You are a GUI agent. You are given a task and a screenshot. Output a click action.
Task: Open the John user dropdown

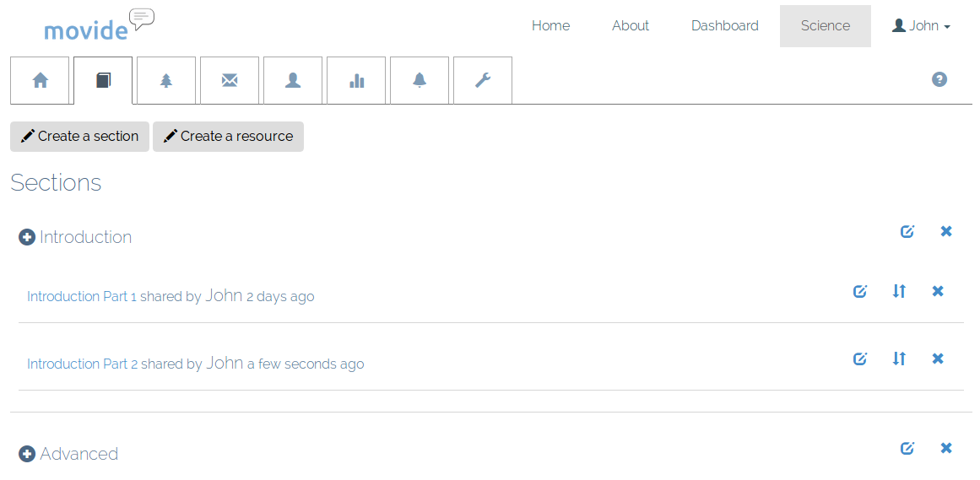point(921,25)
